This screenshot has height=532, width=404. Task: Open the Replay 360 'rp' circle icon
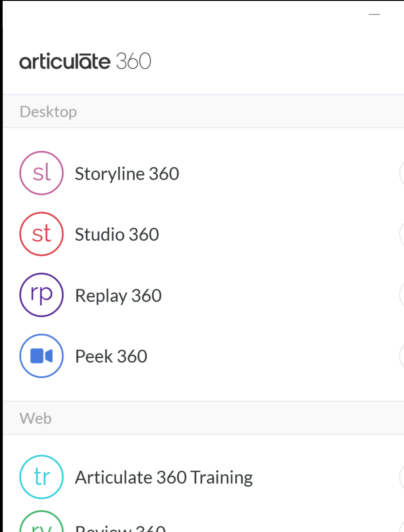[x=42, y=295]
